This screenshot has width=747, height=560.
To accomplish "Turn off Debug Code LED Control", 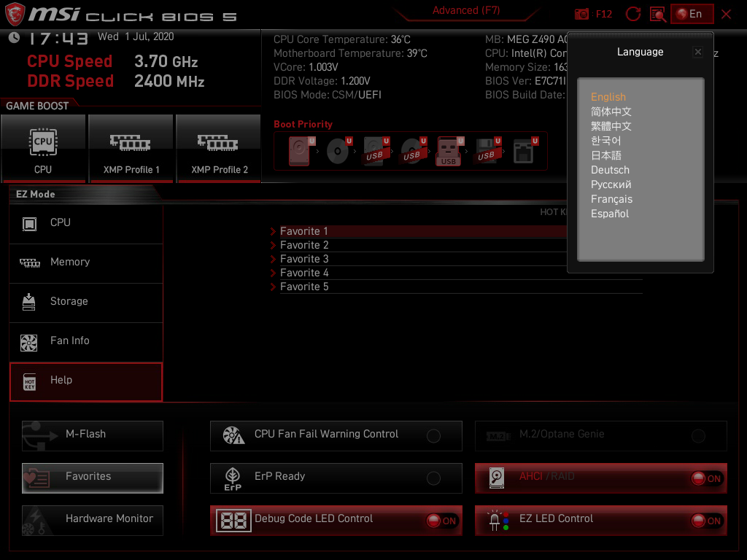I will tap(442, 521).
